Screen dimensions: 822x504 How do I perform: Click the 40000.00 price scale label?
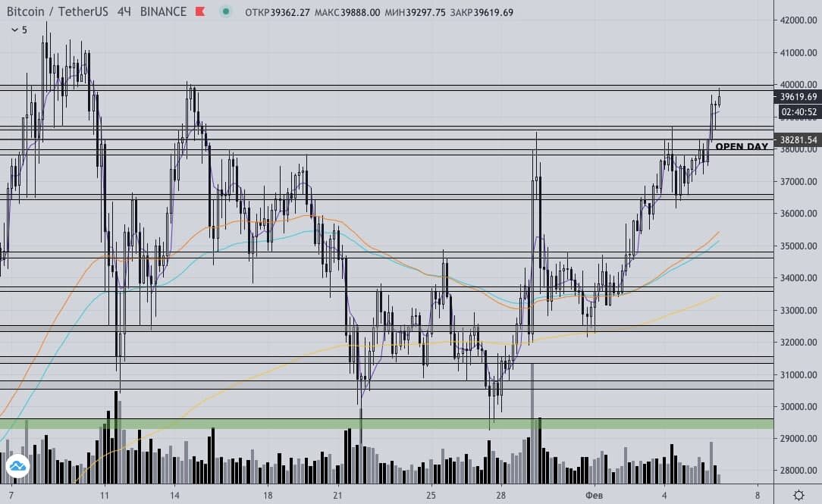(798, 84)
